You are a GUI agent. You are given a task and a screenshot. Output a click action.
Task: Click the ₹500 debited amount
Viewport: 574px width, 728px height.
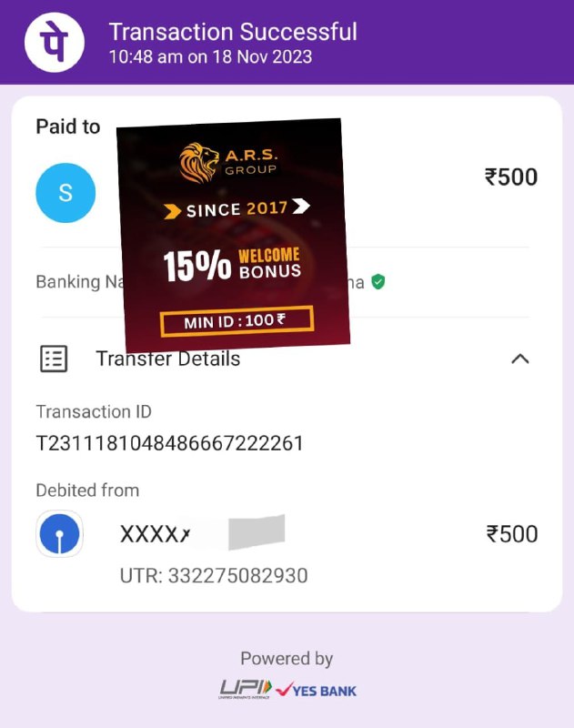point(512,534)
